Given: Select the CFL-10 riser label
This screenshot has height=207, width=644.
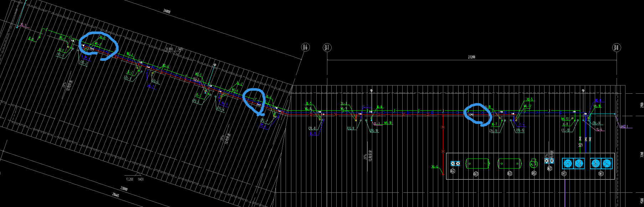Looking at the screenshot, I should tap(374, 131).
